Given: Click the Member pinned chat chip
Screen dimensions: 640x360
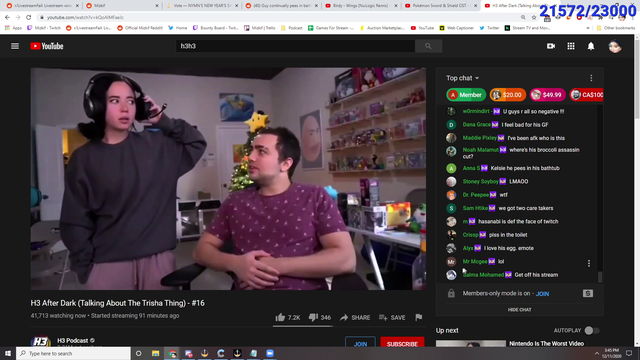Looking at the screenshot, I should (x=466, y=95).
